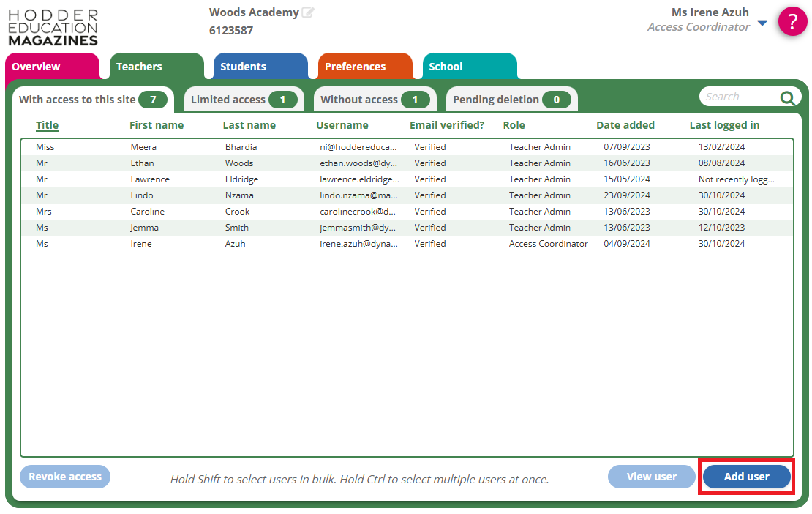Click the Revoke access button

(65, 477)
